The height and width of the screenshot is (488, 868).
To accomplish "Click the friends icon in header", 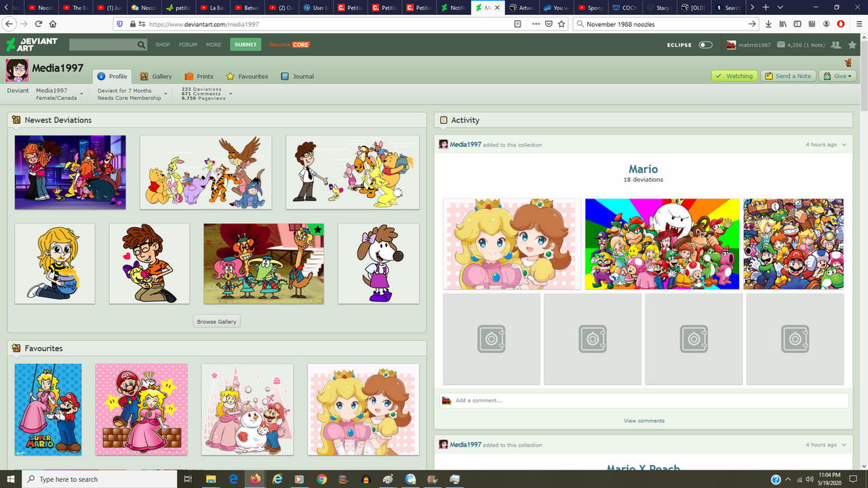I will [x=836, y=45].
